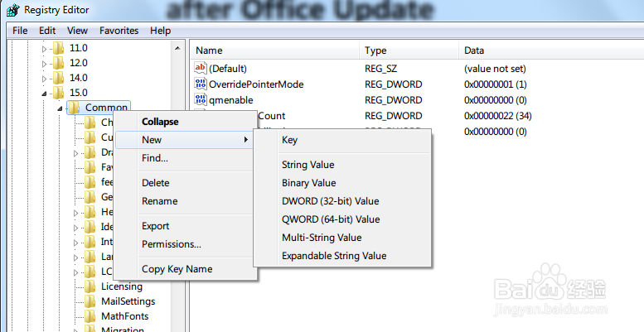Open the Help menu

pyautogui.click(x=160, y=31)
